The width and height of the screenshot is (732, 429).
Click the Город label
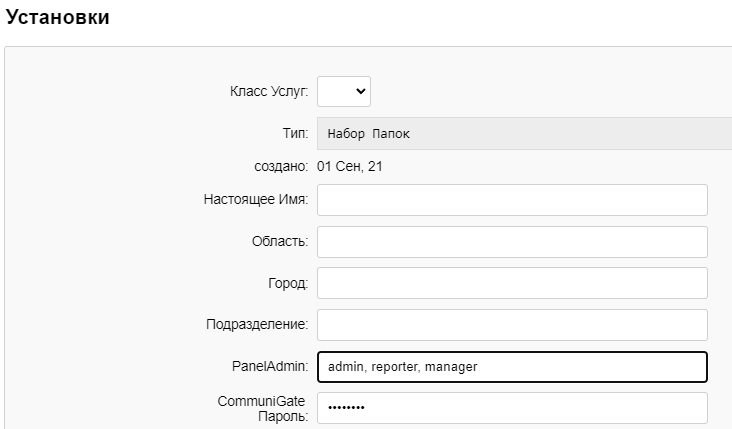288,283
